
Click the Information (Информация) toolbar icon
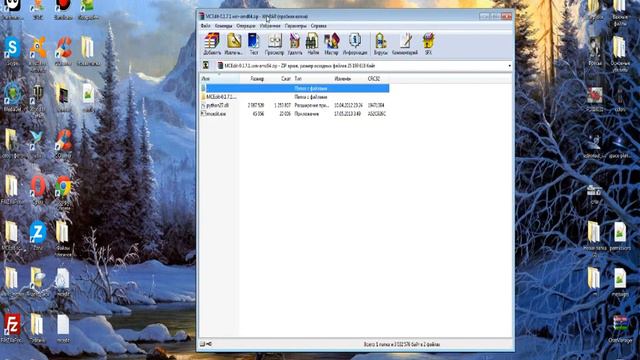(x=355, y=44)
